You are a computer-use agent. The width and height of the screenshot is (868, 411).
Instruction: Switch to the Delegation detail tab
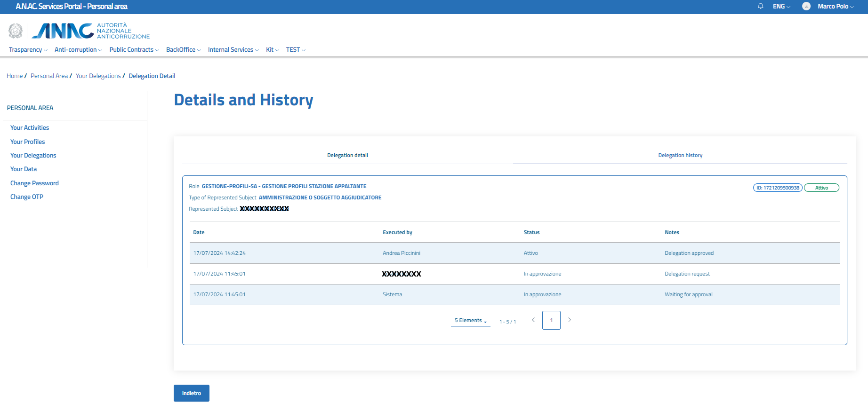click(x=347, y=155)
